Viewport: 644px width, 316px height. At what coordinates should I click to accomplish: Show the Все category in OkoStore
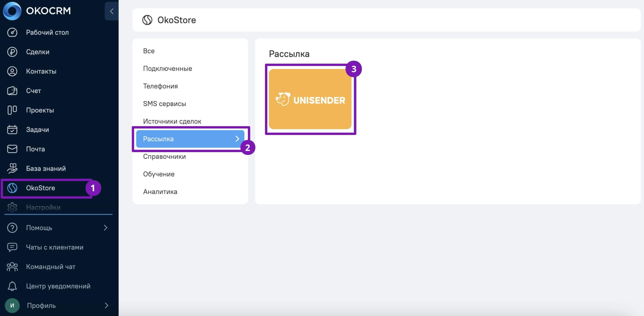149,51
